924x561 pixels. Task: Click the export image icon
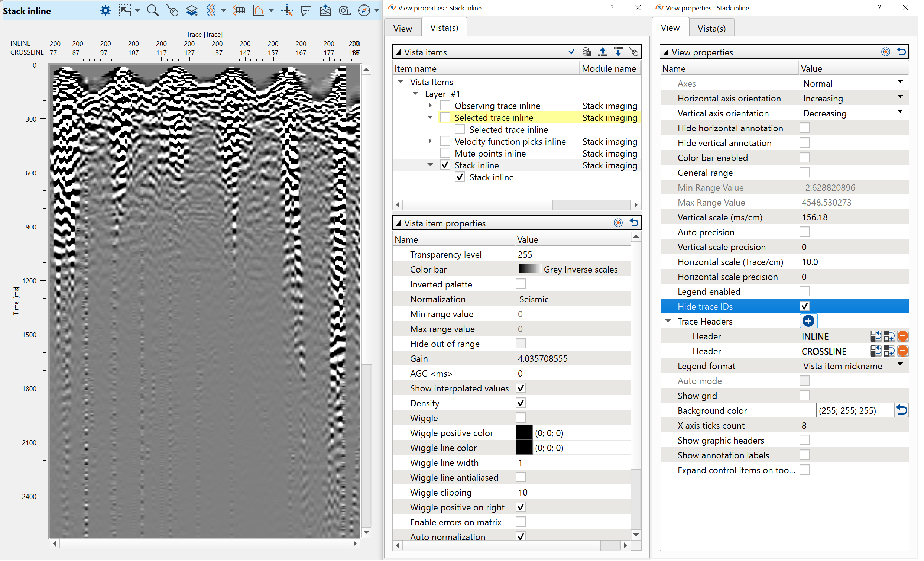[x=325, y=10]
